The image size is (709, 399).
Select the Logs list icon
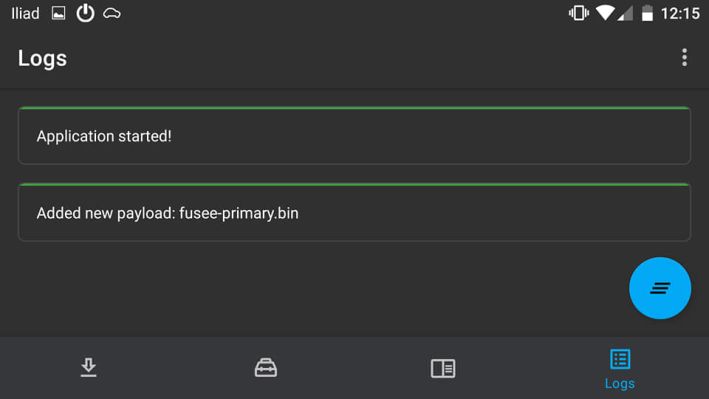[620, 359]
